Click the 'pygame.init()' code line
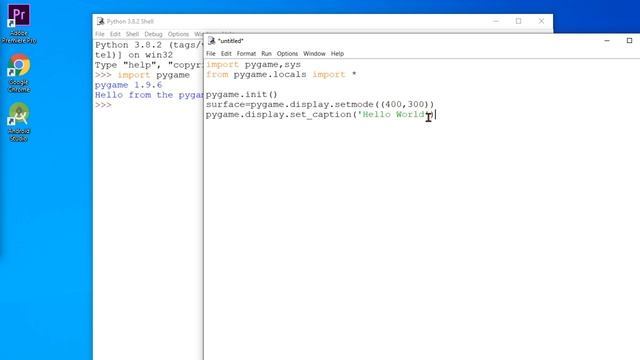Image resolution: width=640 pixels, height=360 pixels. 242,95
